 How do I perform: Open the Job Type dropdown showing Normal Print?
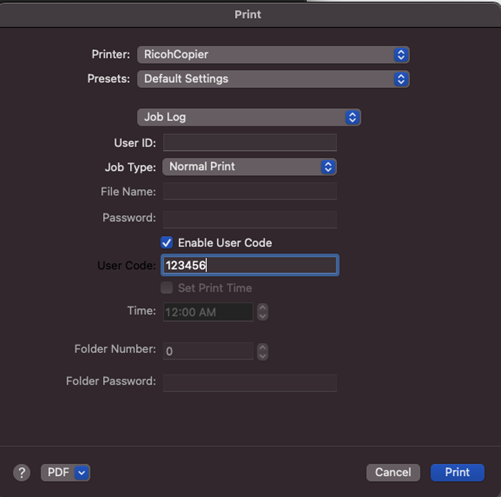(x=249, y=167)
